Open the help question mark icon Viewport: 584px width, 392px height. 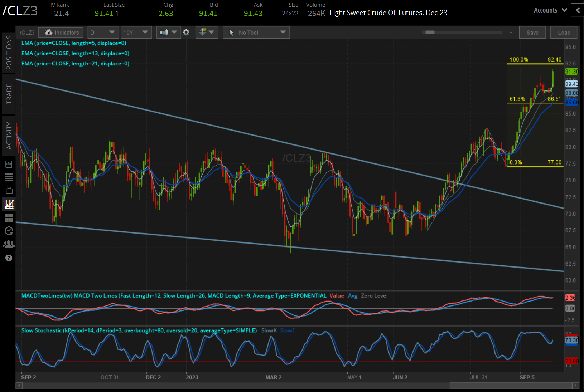pyautogui.click(x=9, y=258)
